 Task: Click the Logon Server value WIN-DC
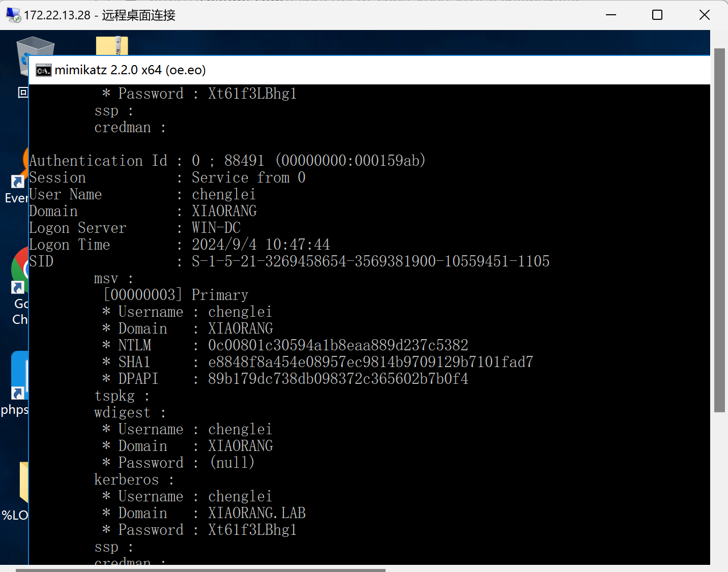click(x=216, y=228)
